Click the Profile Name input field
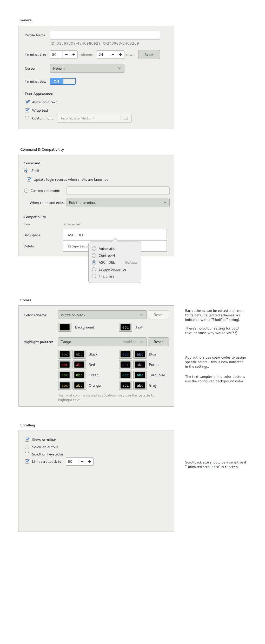The width and height of the screenshot is (265, 644). pos(105,35)
